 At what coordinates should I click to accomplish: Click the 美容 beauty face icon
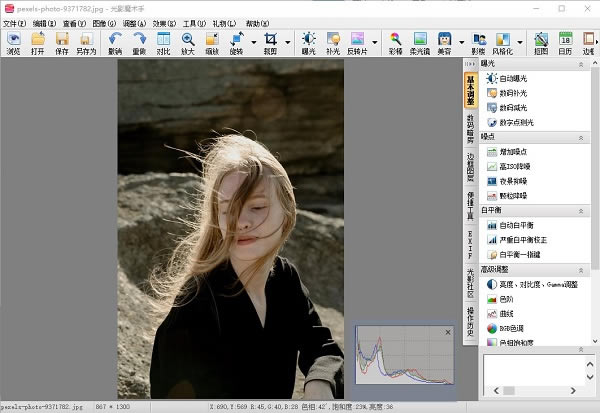(x=444, y=43)
